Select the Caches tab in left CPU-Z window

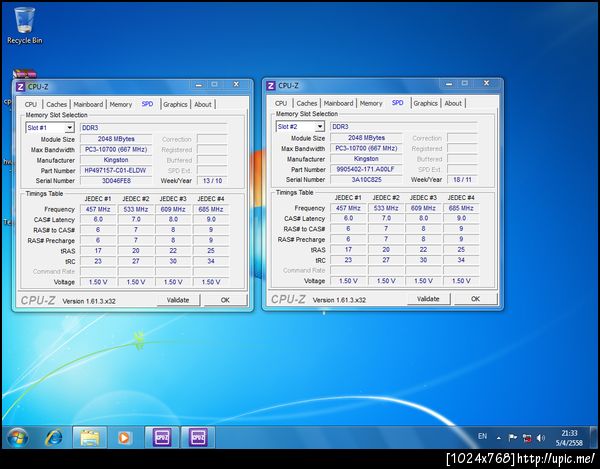tap(57, 104)
